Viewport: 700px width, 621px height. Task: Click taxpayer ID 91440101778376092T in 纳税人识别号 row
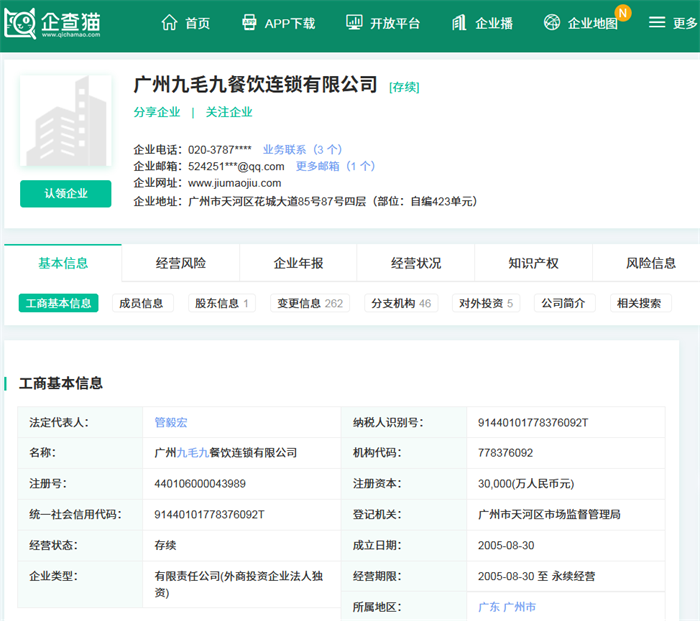coord(533,422)
